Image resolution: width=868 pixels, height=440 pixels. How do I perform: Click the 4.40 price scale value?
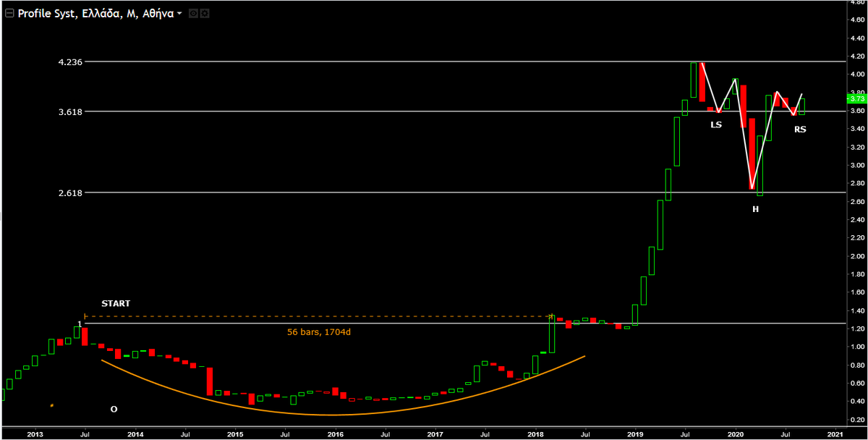coord(859,38)
